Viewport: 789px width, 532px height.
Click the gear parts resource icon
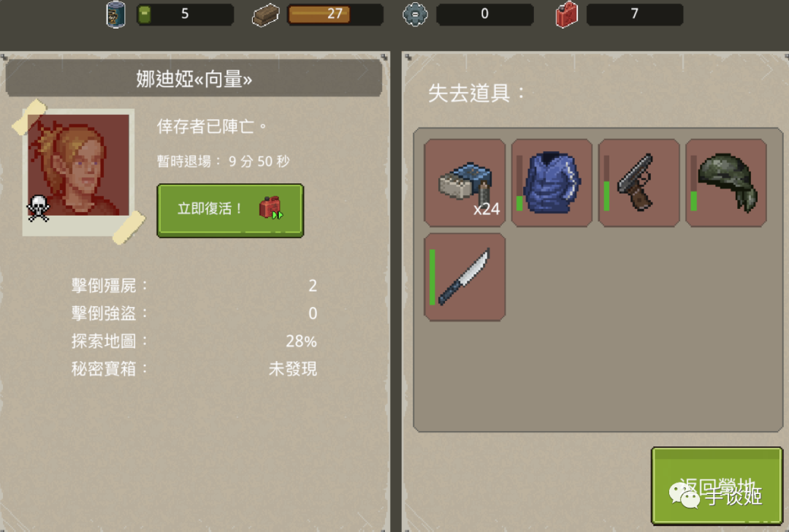tap(415, 14)
